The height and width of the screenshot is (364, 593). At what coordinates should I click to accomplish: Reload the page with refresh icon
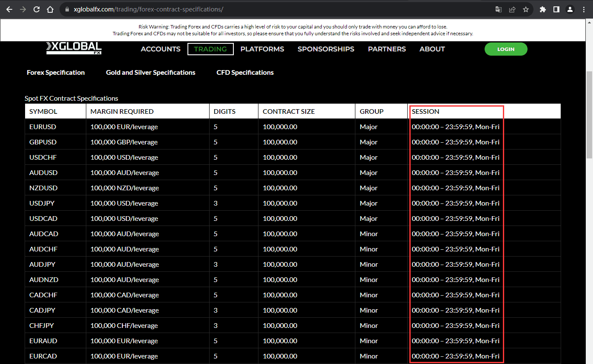pyautogui.click(x=37, y=9)
